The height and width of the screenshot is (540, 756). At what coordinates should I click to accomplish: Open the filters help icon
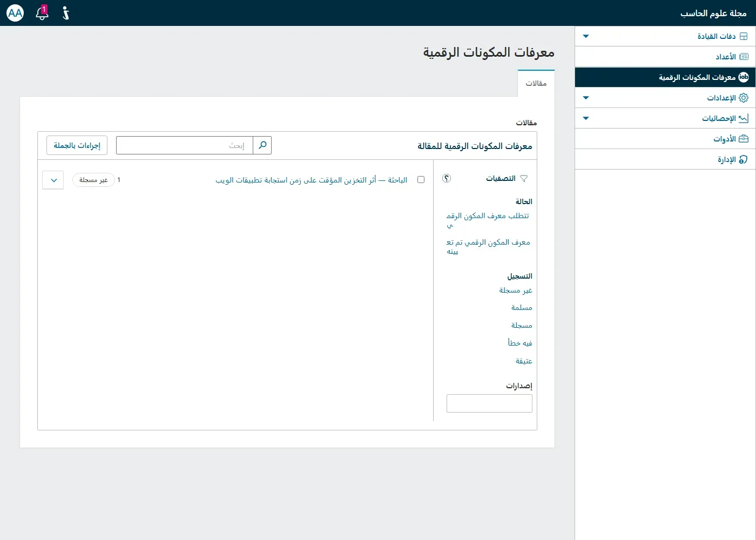click(x=447, y=178)
